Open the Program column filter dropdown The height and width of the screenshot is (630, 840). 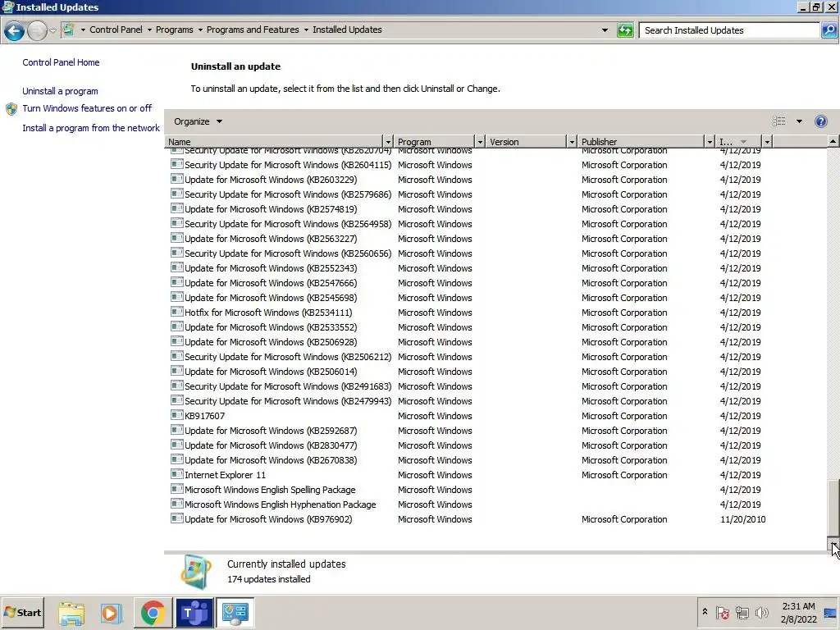coord(480,141)
